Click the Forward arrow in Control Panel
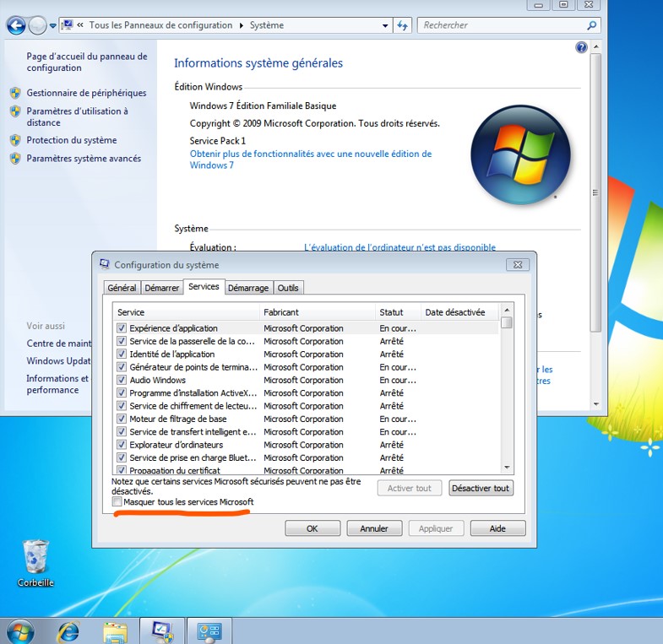This screenshot has width=663, height=644. pyautogui.click(x=38, y=26)
